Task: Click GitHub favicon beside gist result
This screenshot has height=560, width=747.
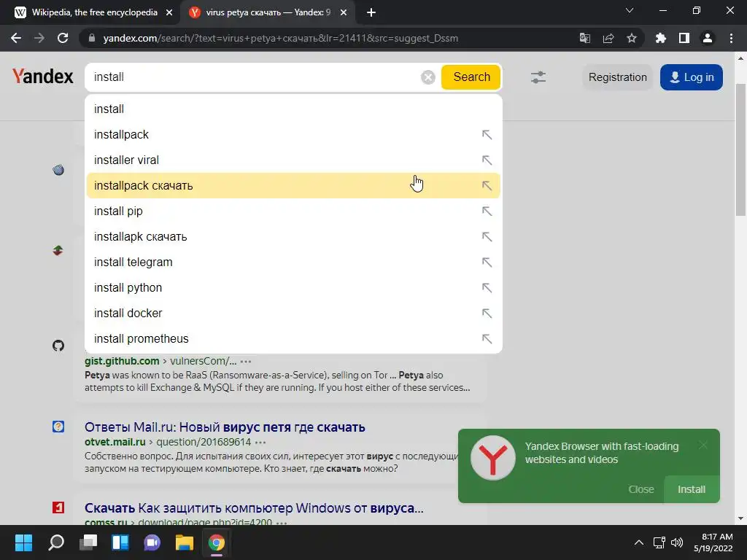Action: pyautogui.click(x=58, y=345)
